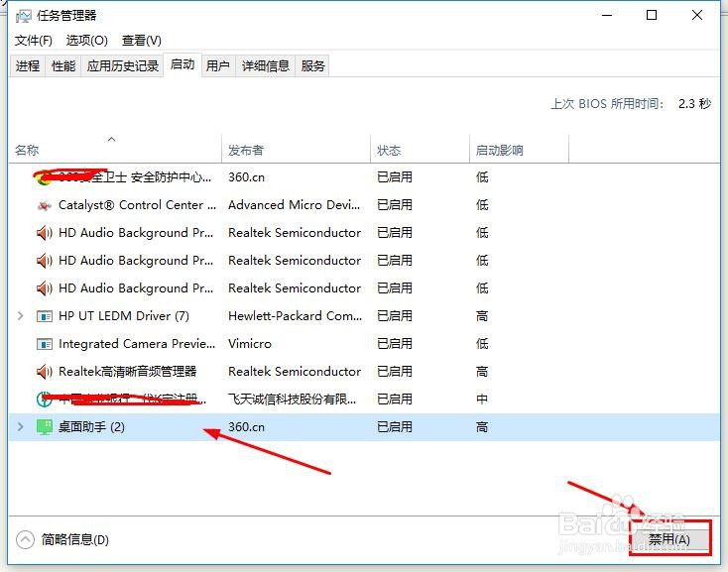Open the 文件(F) menu
The width and height of the screenshot is (728, 572).
[33, 41]
